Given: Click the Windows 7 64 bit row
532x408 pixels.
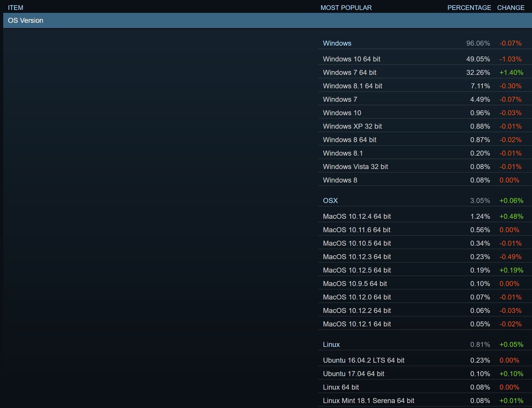Looking at the screenshot, I should [425, 72].
